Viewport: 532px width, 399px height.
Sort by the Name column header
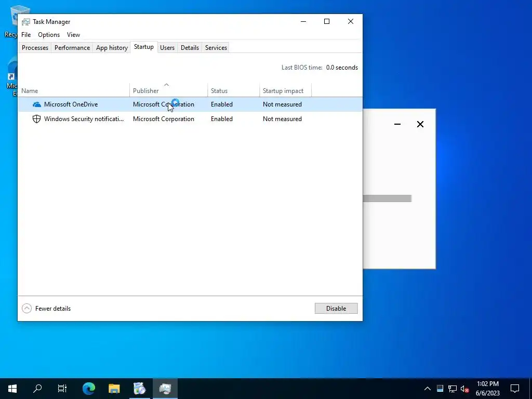(74, 90)
